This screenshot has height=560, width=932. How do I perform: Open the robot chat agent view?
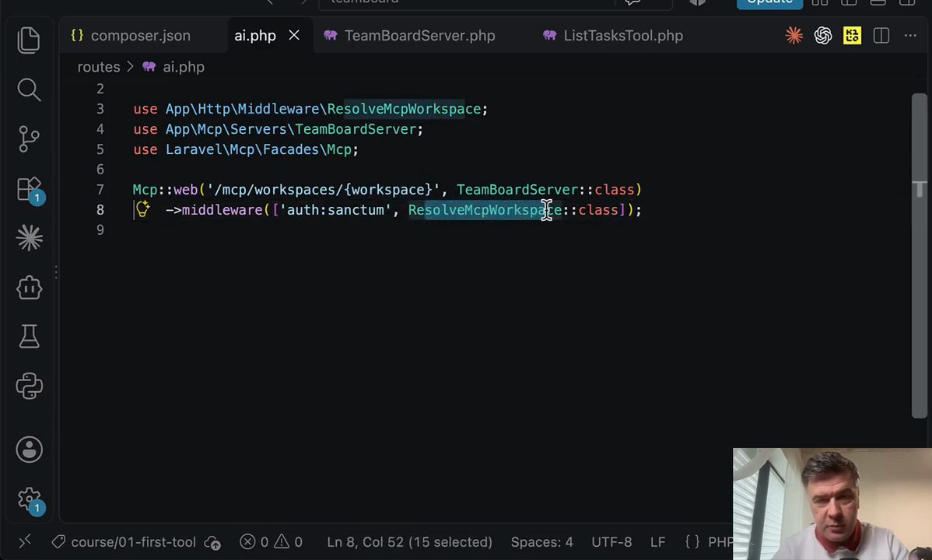(29, 288)
